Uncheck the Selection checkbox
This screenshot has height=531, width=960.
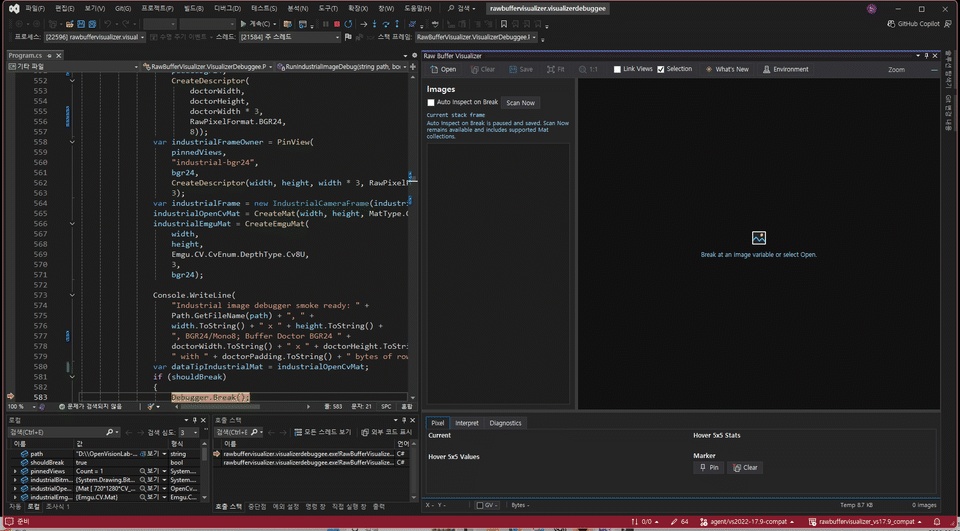661,69
